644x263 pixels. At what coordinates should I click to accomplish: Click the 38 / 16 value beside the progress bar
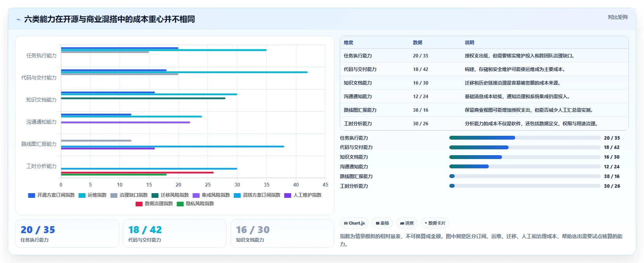click(612, 176)
